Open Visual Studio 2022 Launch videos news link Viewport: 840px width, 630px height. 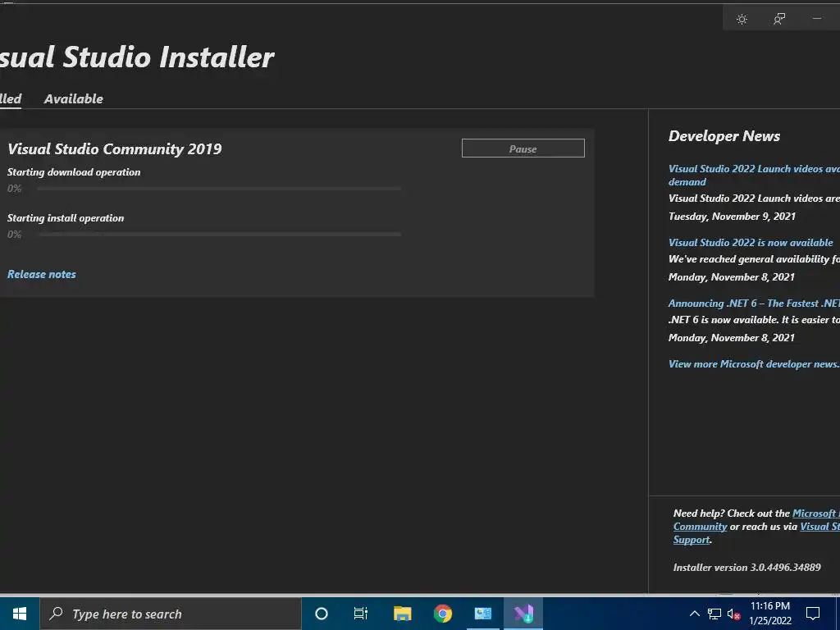tap(755, 176)
